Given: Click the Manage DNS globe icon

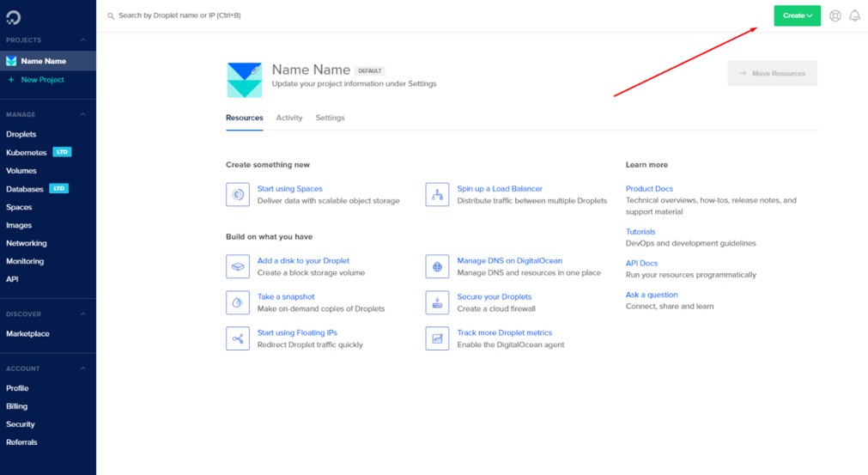Looking at the screenshot, I should tap(437, 266).
